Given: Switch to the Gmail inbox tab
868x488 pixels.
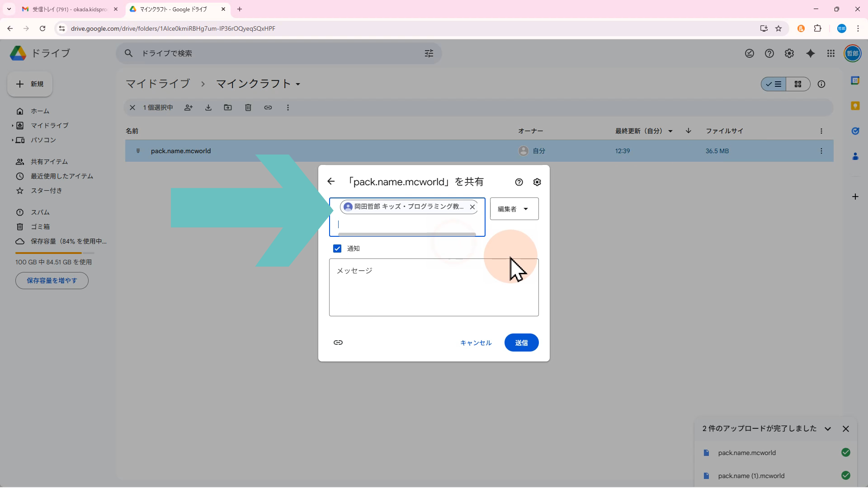Looking at the screenshot, I should pyautogui.click(x=68, y=9).
